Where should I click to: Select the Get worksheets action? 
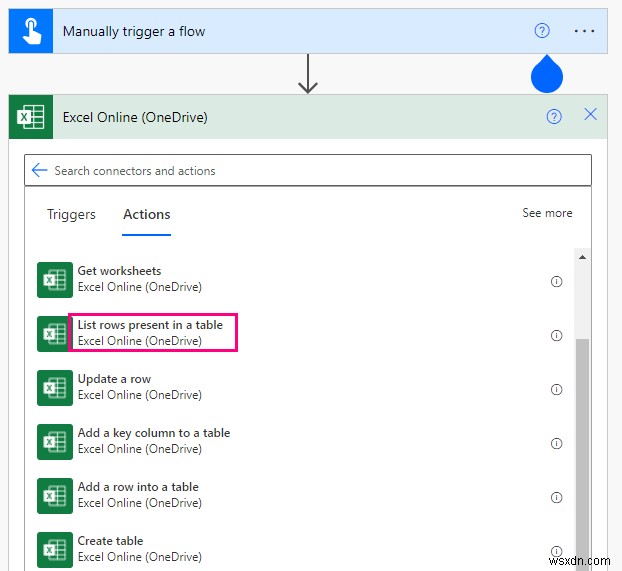[x=140, y=279]
